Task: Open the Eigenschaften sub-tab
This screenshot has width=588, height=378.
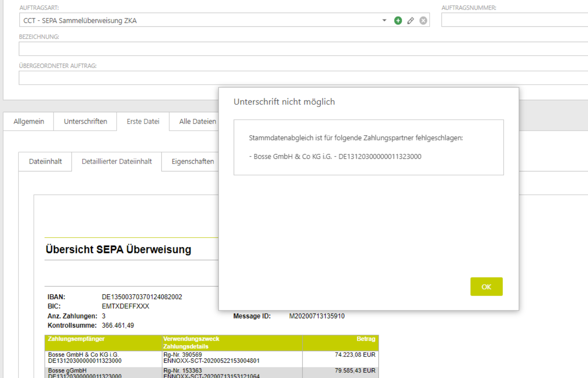Action: click(192, 161)
